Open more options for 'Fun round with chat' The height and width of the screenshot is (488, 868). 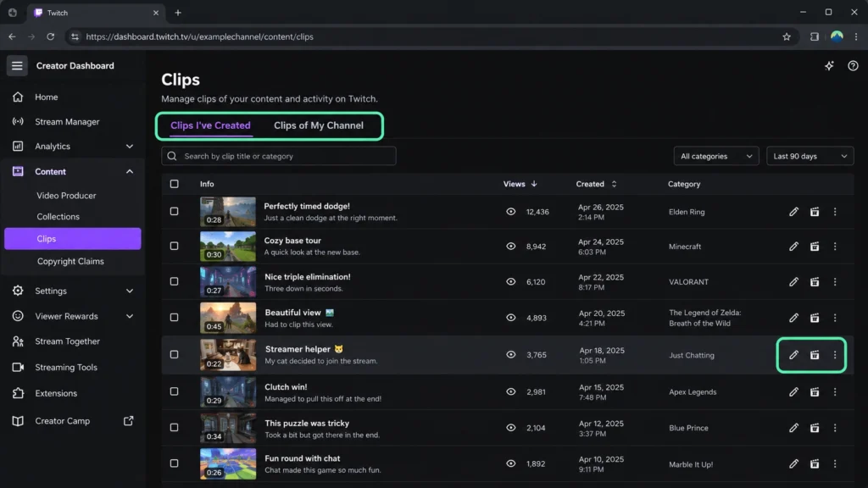835,463
